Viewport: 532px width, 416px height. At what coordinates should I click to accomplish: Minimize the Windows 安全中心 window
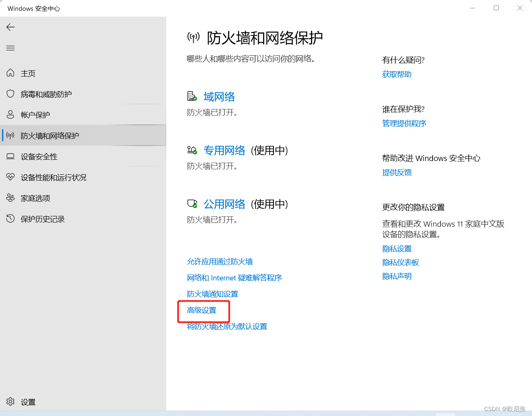tap(473, 8)
